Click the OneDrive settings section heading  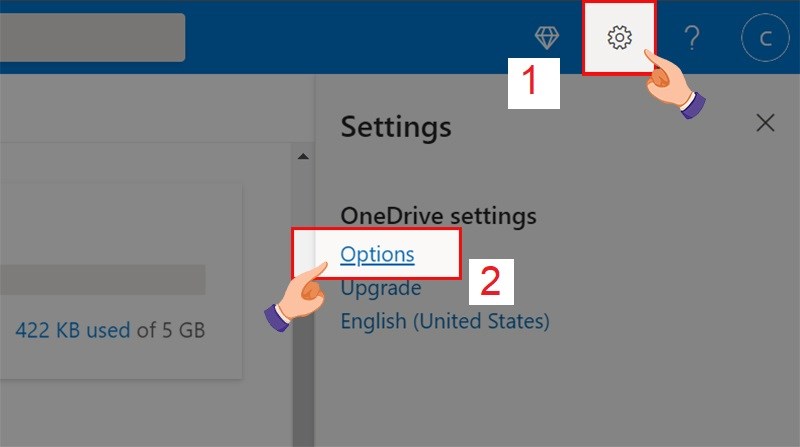coord(439,215)
